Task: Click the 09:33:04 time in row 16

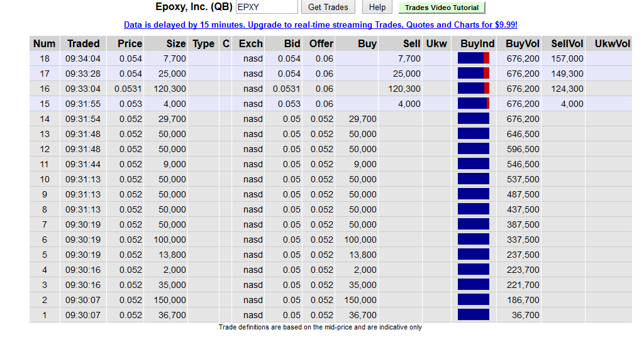Action: pos(83,89)
